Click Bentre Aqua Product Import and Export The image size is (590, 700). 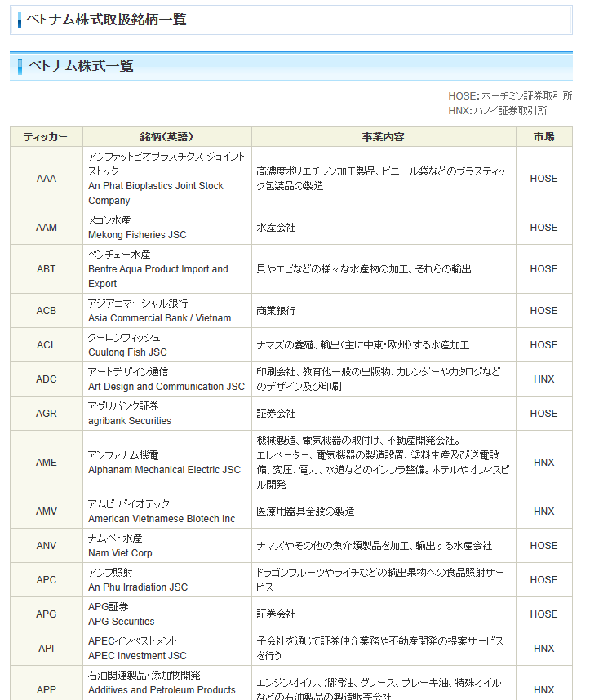coord(158,277)
